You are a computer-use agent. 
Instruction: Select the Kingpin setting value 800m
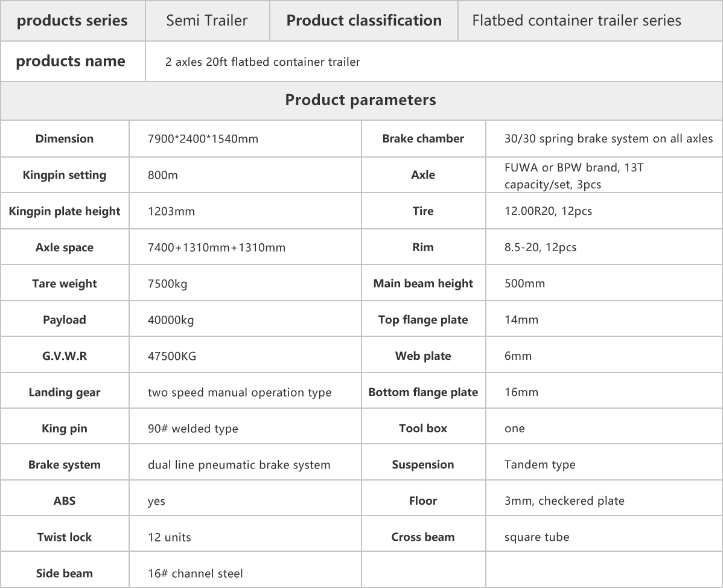163,175
